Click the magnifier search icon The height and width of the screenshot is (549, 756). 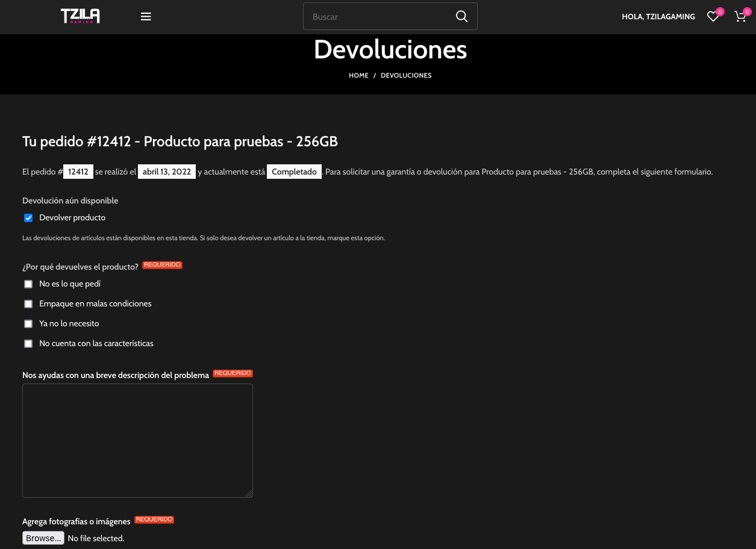click(461, 16)
